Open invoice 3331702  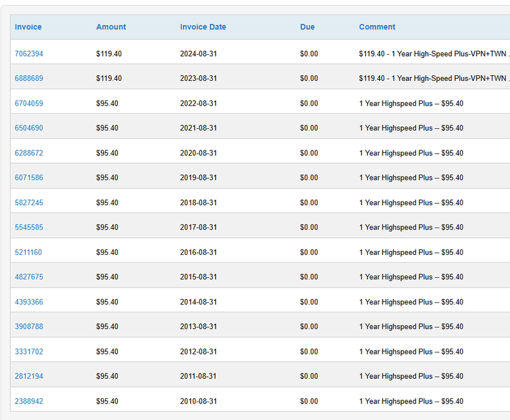pyautogui.click(x=29, y=352)
